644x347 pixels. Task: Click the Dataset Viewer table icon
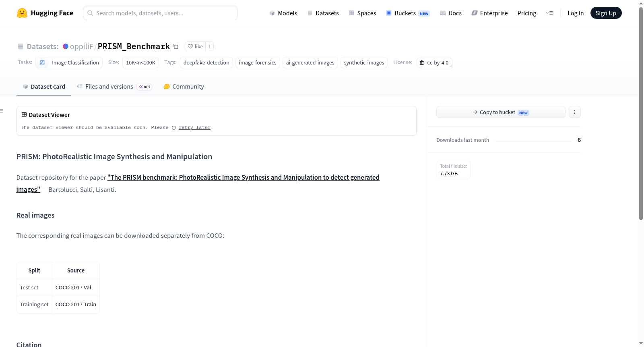tap(24, 115)
